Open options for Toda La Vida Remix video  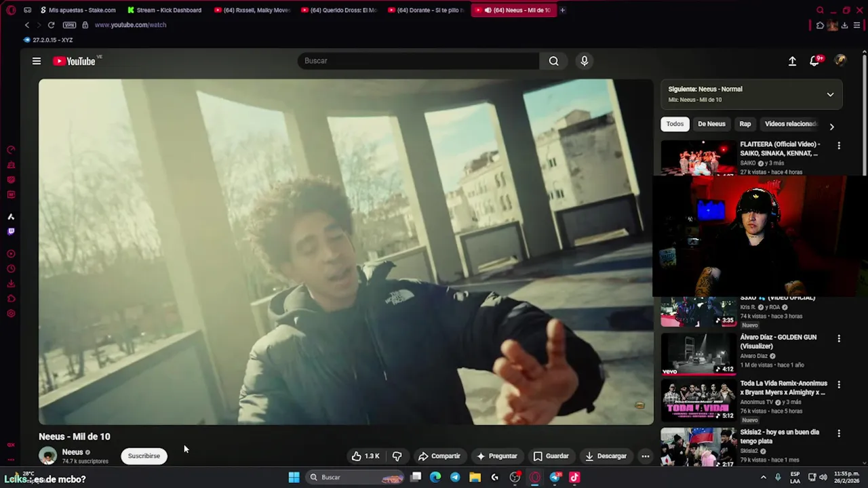click(839, 385)
